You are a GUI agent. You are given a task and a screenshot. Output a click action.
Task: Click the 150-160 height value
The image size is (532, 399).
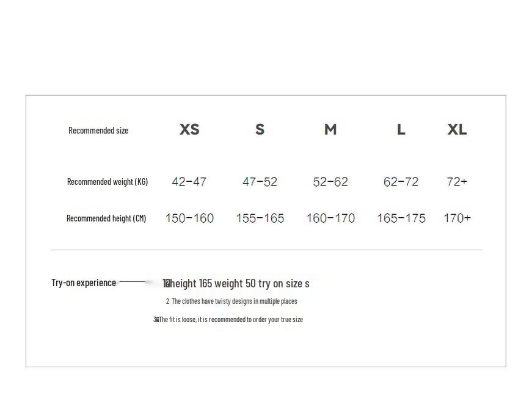coord(189,218)
